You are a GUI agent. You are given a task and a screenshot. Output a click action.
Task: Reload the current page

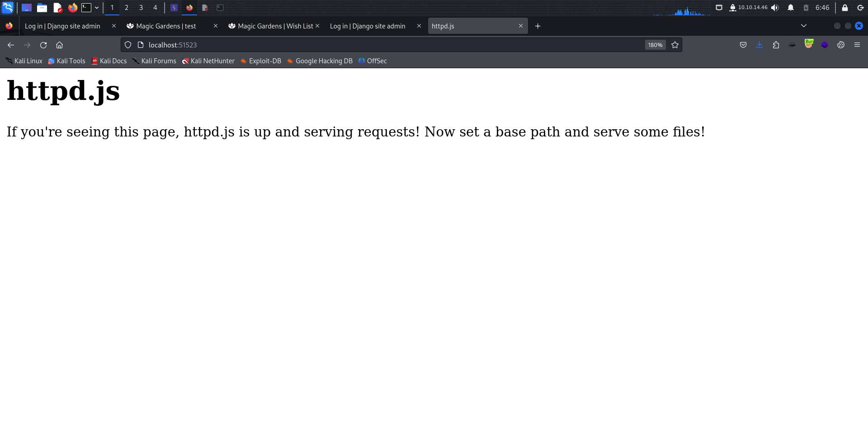(43, 45)
